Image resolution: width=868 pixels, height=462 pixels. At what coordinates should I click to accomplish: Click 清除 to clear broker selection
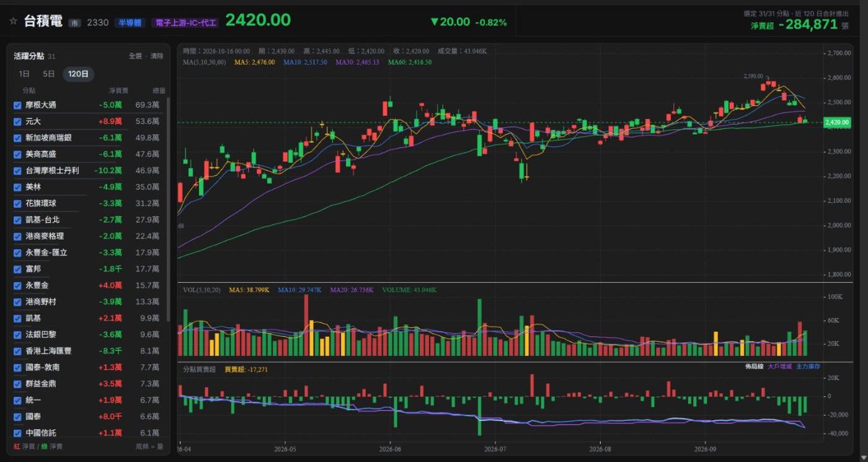coord(157,56)
